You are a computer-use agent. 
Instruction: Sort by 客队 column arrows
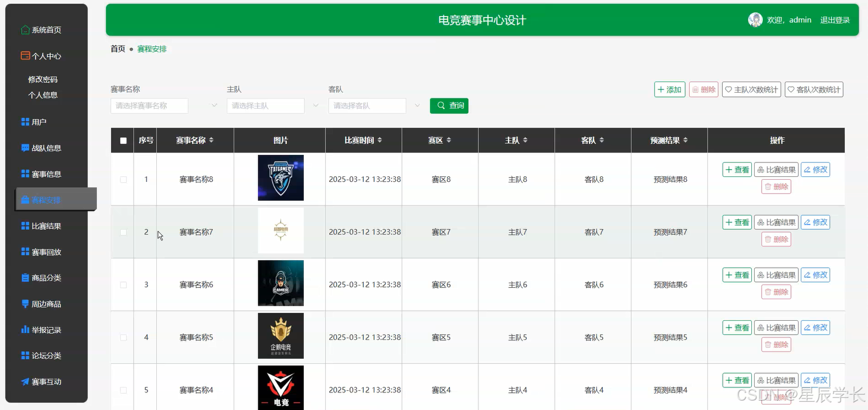pyautogui.click(x=602, y=141)
